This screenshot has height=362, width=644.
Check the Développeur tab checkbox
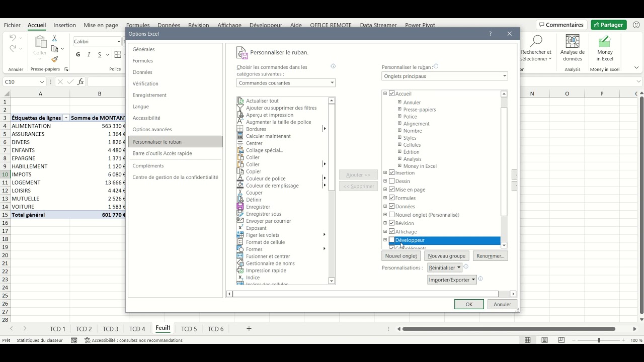(392, 240)
